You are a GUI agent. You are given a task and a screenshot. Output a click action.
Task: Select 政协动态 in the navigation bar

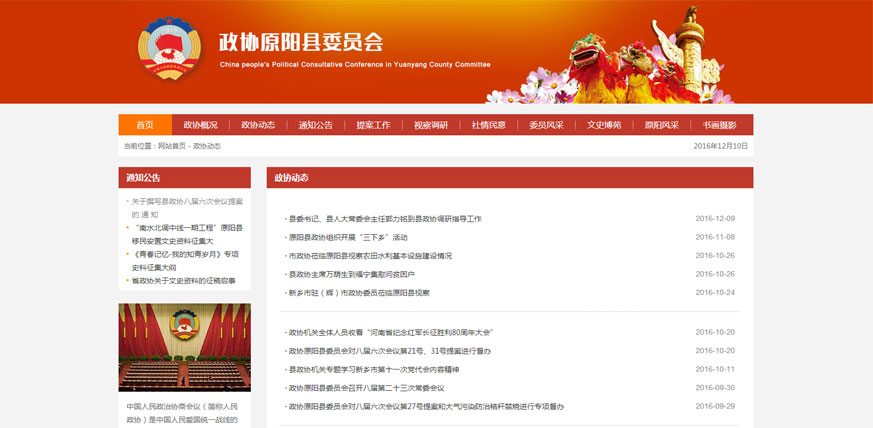pos(258,125)
